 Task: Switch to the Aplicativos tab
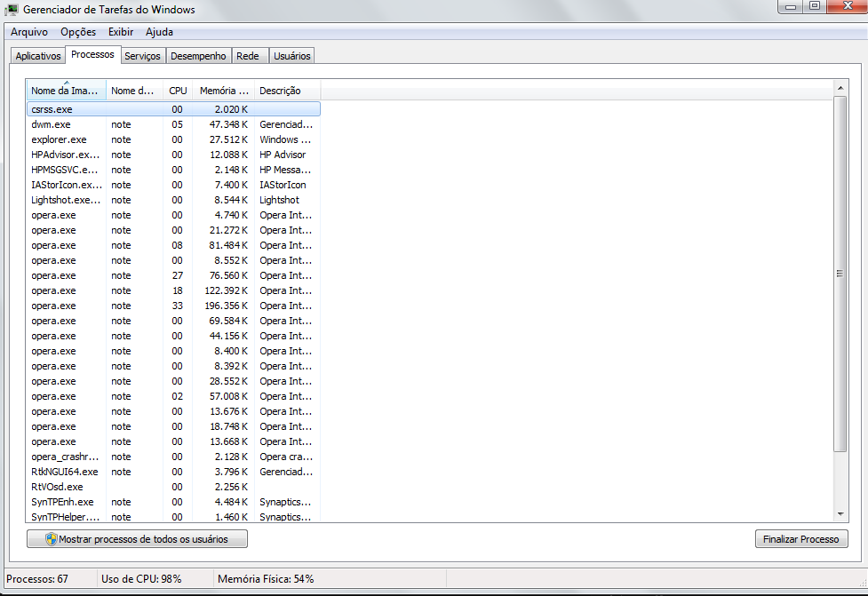pyautogui.click(x=38, y=56)
